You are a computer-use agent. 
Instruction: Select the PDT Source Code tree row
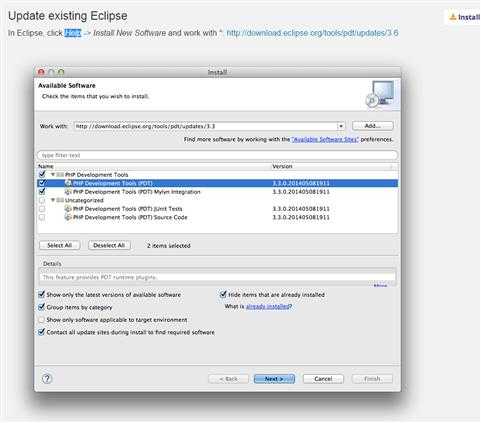tap(218, 217)
